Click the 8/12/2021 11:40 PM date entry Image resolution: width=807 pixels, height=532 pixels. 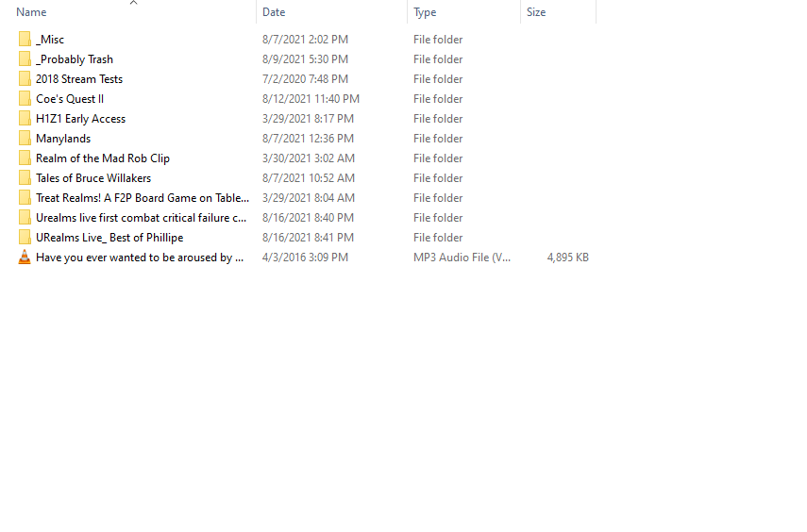311,99
